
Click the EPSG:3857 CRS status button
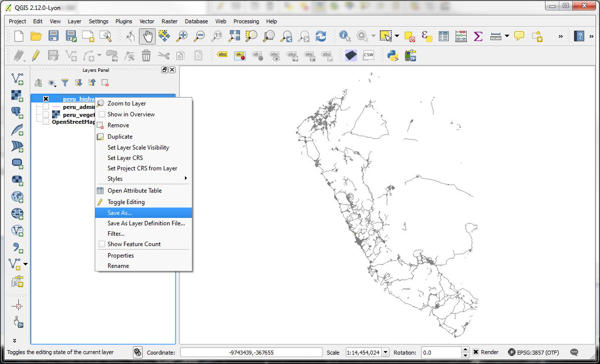(534, 353)
